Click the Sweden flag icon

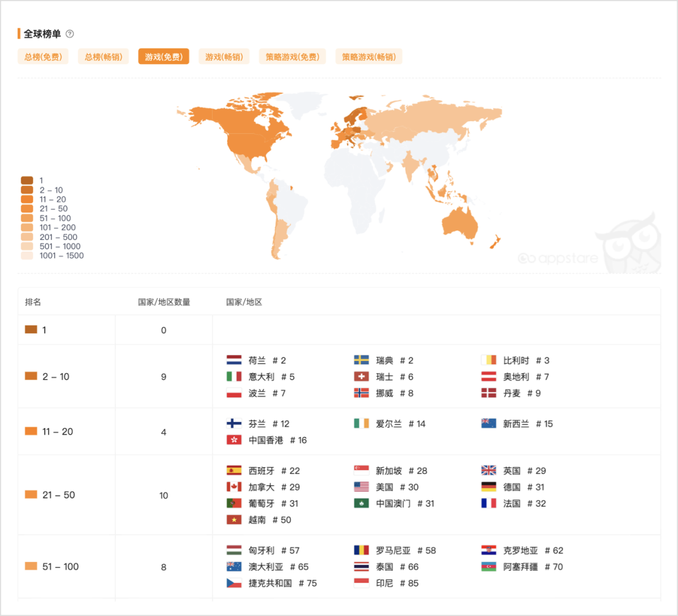point(361,360)
